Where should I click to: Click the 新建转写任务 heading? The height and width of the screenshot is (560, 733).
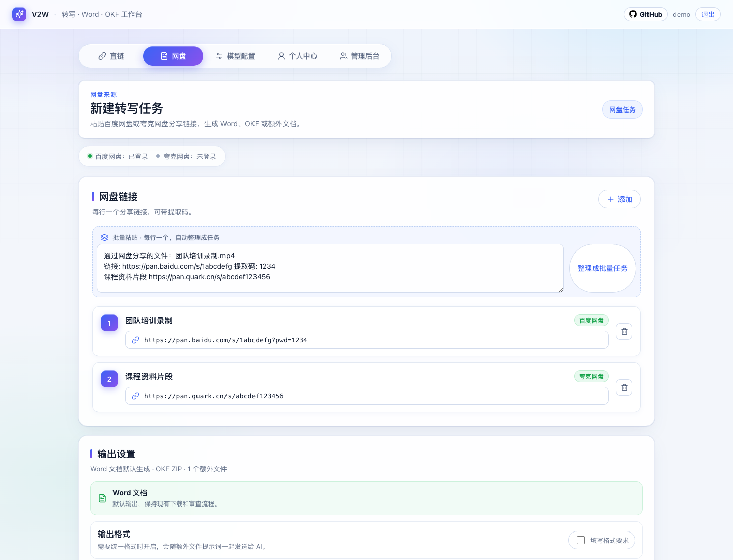(127, 108)
